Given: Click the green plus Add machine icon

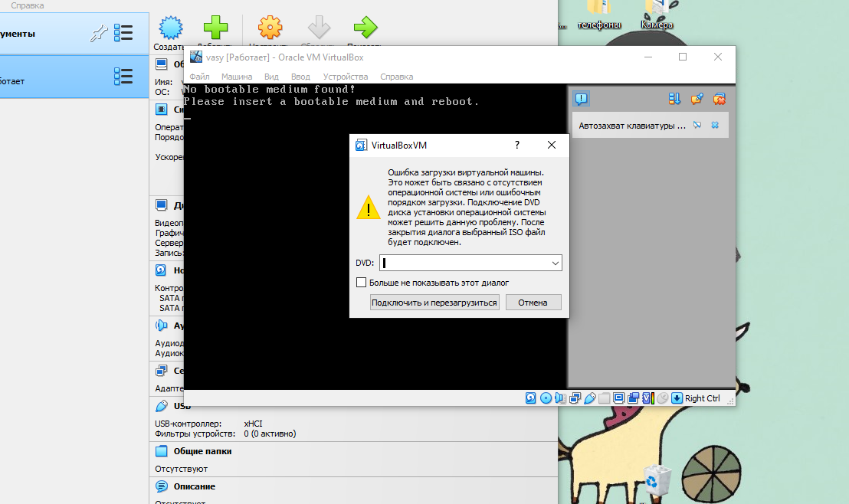Looking at the screenshot, I should 215,28.
